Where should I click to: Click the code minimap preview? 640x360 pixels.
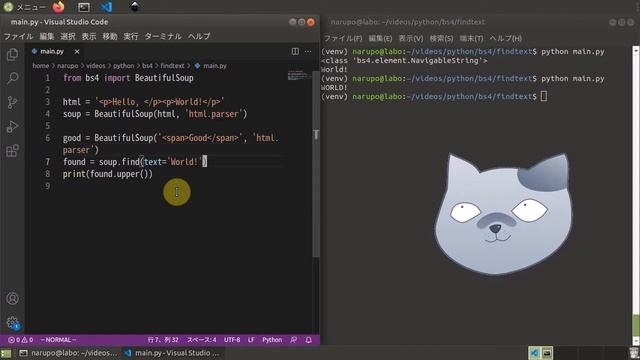tap(299, 76)
